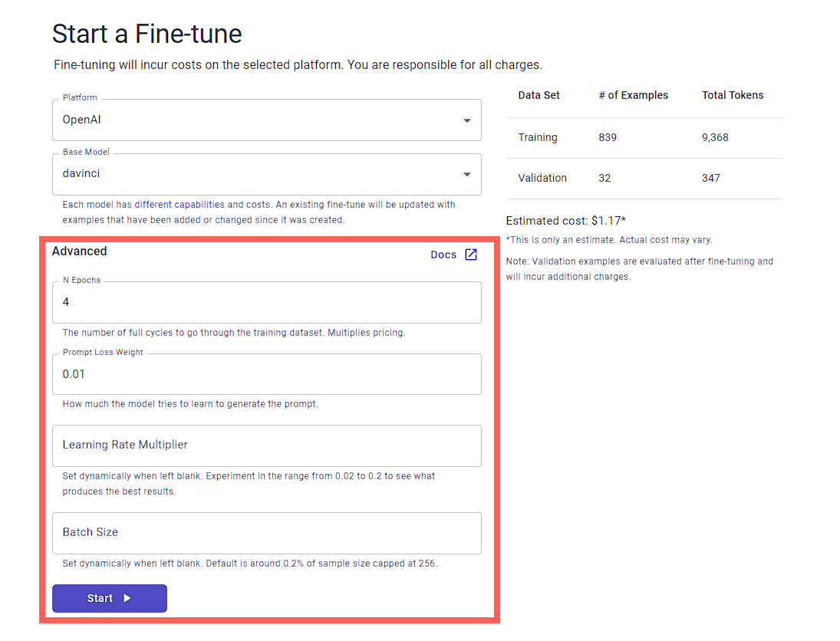Expand the Platform dropdown arrow
The width and height of the screenshot is (840, 641).
pyautogui.click(x=467, y=120)
